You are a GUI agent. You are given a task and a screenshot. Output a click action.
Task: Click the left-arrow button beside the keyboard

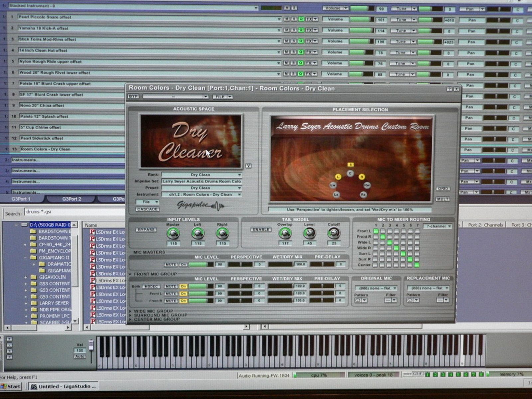coord(9,351)
